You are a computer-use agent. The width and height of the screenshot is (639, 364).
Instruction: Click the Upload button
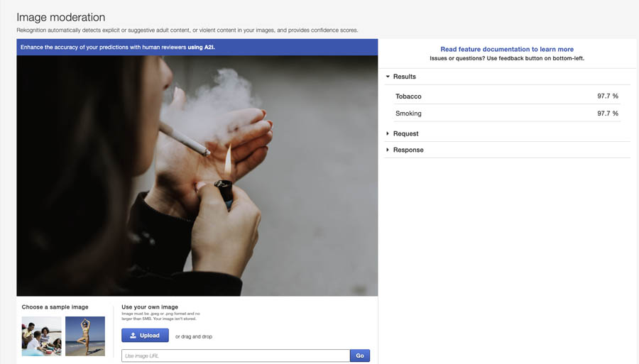[x=145, y=336]
